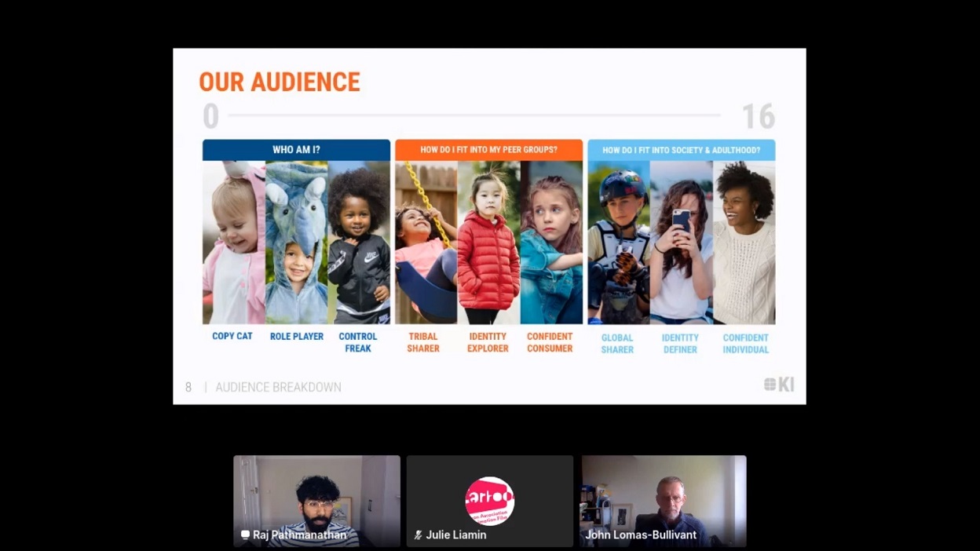980x551 pixels.
Task: Click Raj Pathmanathan's screen-share indicator icon
Action: (x=243, y=535)
